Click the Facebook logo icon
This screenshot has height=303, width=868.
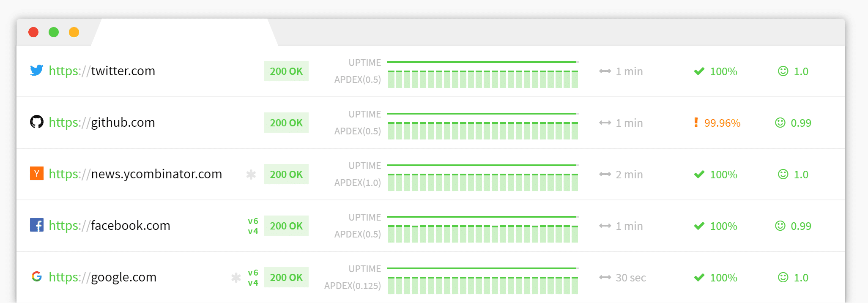(37, 225)
